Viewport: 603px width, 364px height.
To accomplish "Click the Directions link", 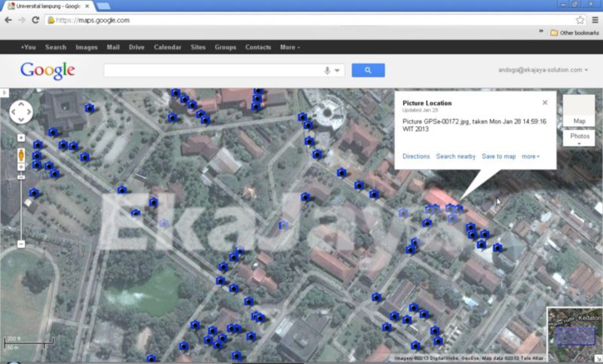I will point(416,157).
